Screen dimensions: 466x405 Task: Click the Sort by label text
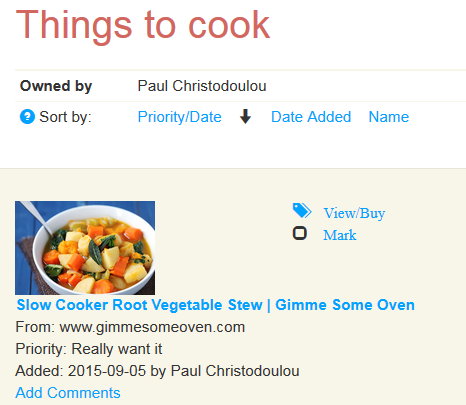point(65,117)
